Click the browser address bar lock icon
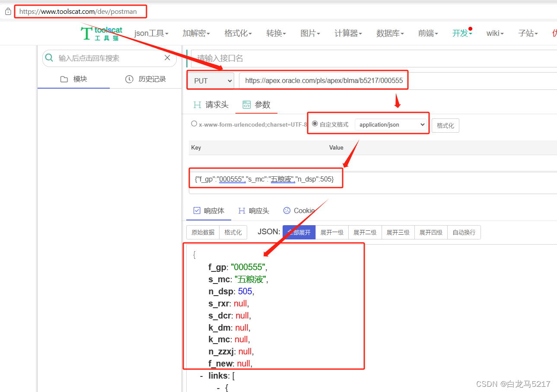 (8, 12)
